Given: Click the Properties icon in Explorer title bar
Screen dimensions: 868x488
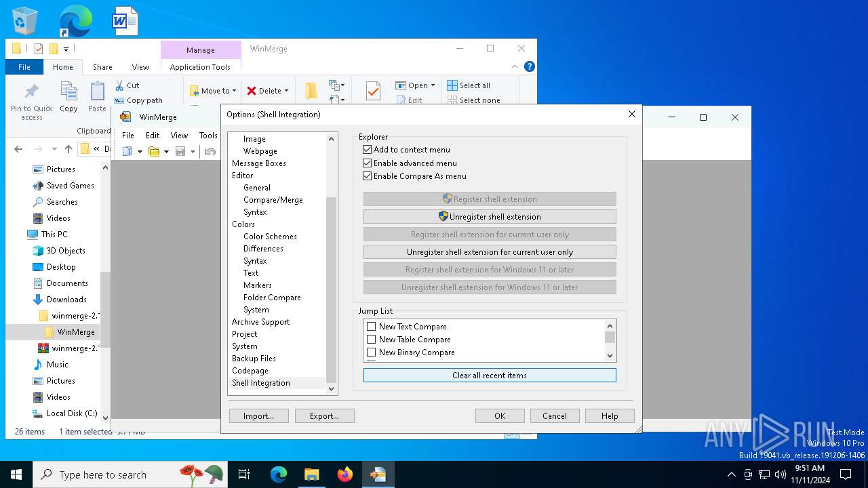Looking at the screenshot, I should tap(38, 49).
